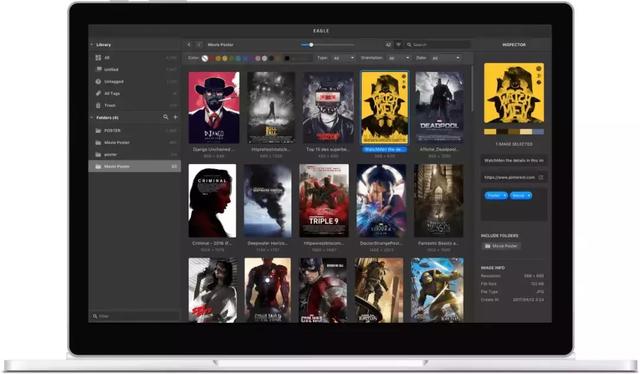Click the custom color input next to swatches

301,58
